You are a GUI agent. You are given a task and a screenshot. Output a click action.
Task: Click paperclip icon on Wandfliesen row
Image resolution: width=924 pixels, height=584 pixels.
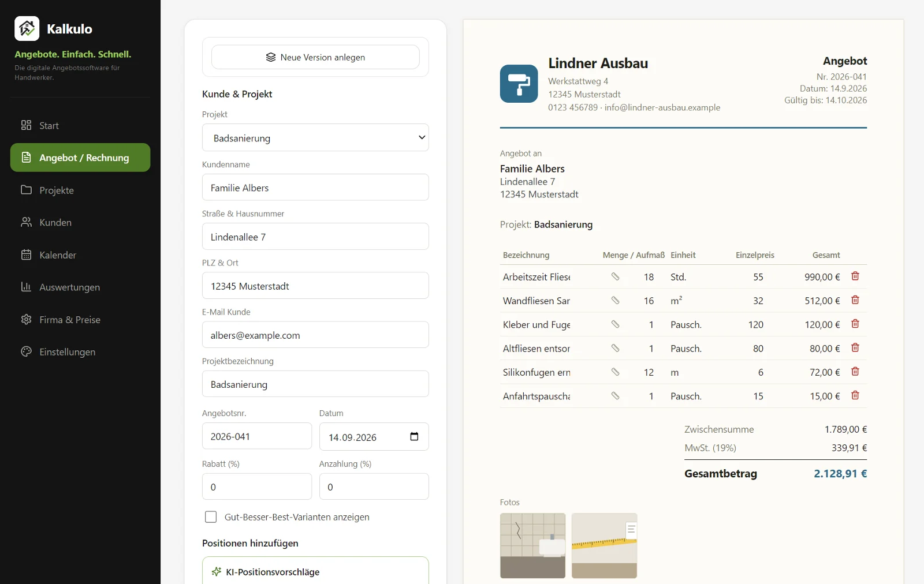pos(615,301)
